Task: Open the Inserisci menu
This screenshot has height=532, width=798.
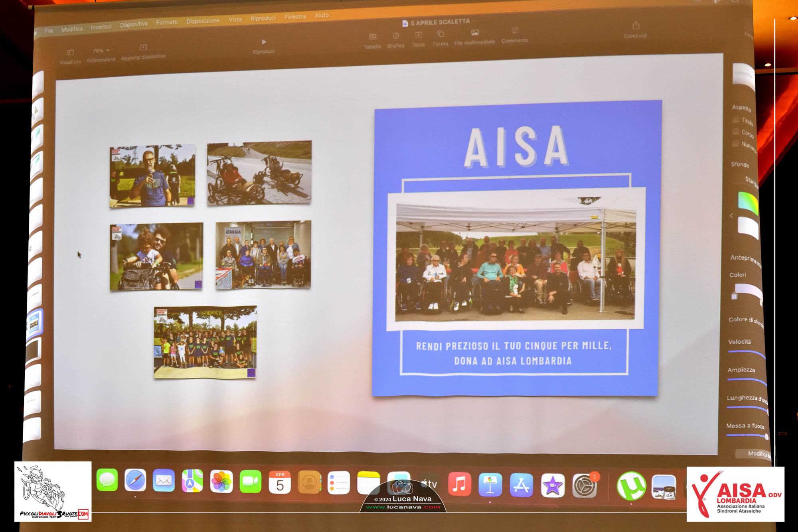Action: 101,27
